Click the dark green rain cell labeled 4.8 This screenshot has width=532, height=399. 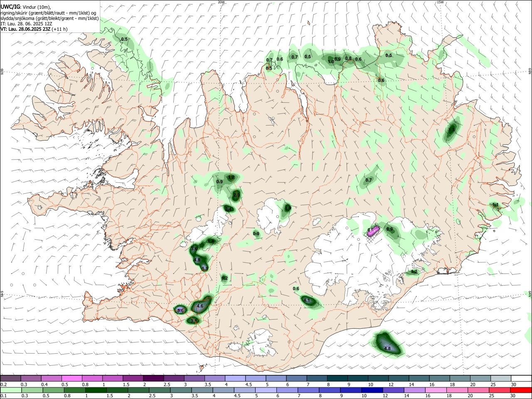coord(387,343)
